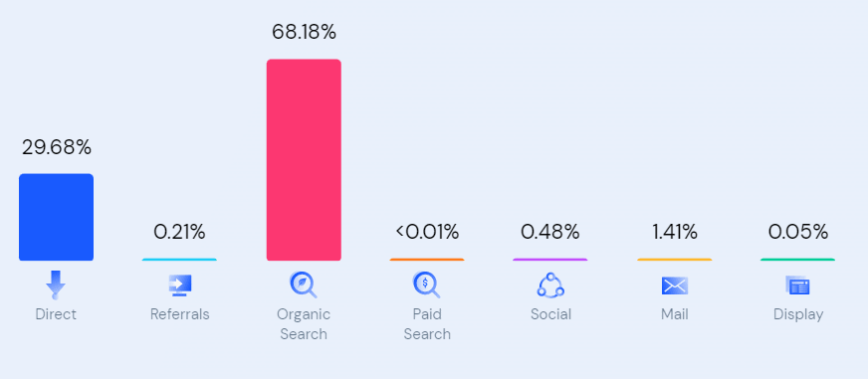Click the Display window icon
The height and width of the screenshot is (379, 868).
click(797, 286)
